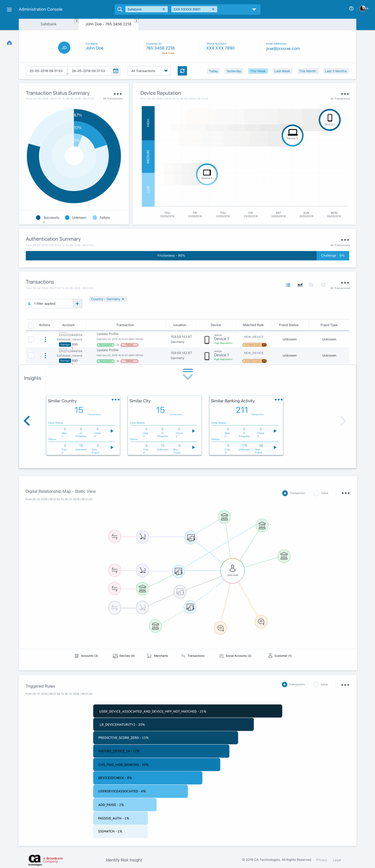Click the John Doe customer node

pos(232,571)
